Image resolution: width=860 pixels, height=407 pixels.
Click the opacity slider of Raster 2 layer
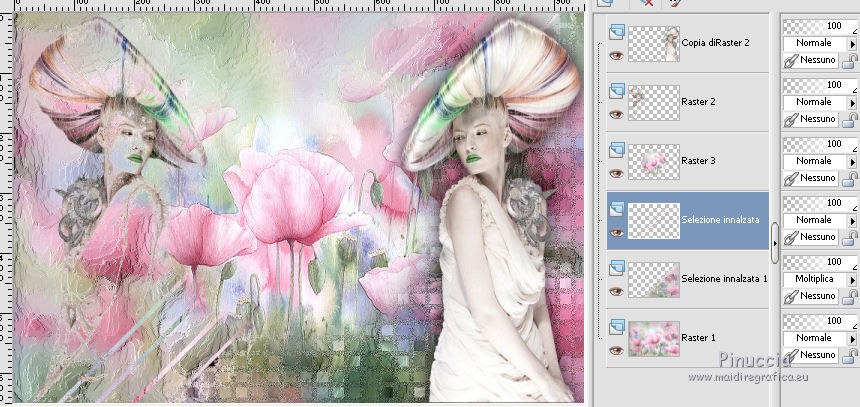[820, 85]
